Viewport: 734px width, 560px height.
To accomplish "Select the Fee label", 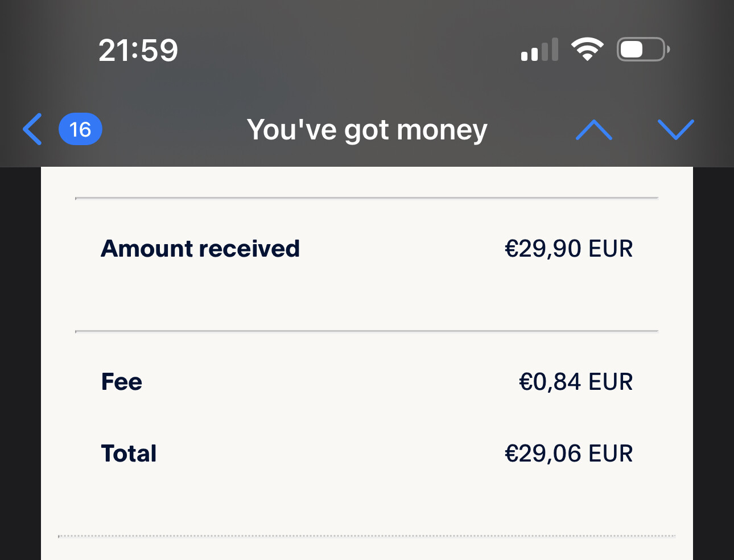I will (x=122, y=382).
